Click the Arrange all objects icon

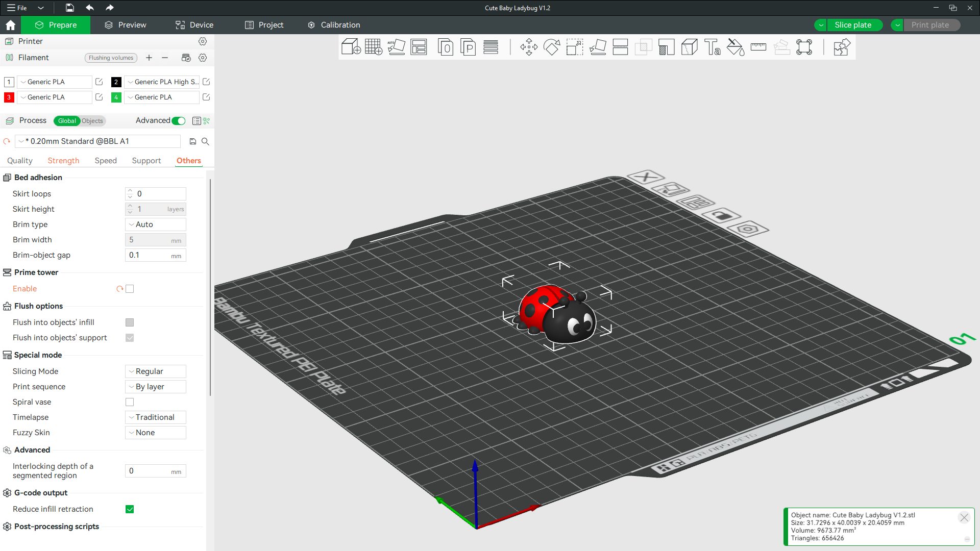[x=419, y=47]
